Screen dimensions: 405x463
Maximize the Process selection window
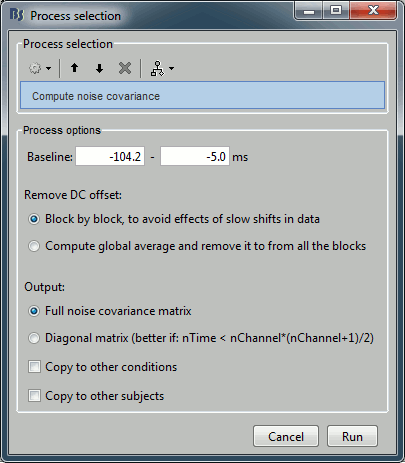click(336, 11)
